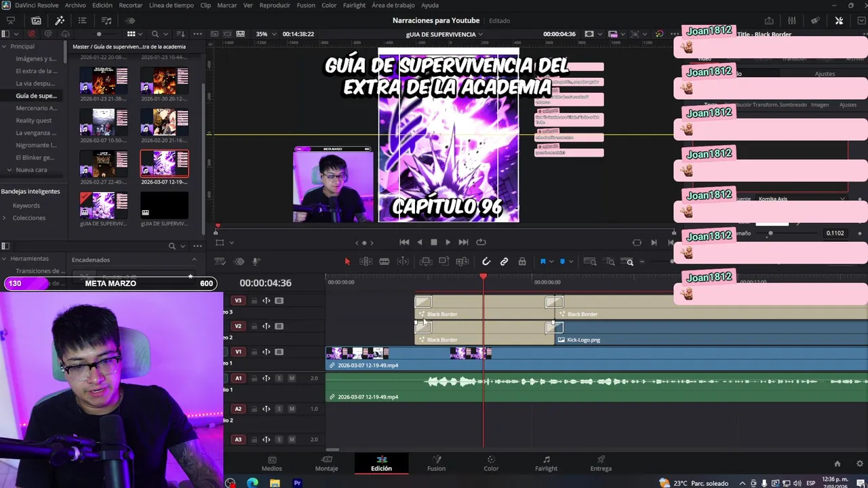Click the Insert clip icon
This screenshot has height=488, width=868.
point(426,262)
